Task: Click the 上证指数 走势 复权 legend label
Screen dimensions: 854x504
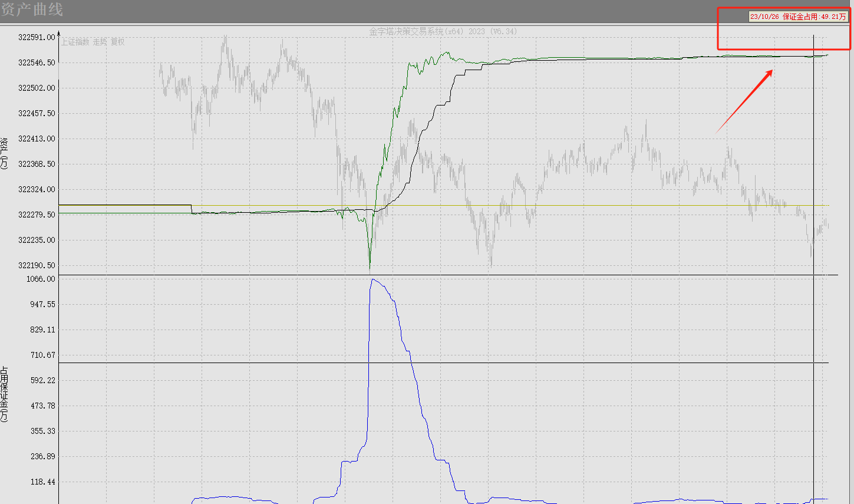Action: click(93, 42)
